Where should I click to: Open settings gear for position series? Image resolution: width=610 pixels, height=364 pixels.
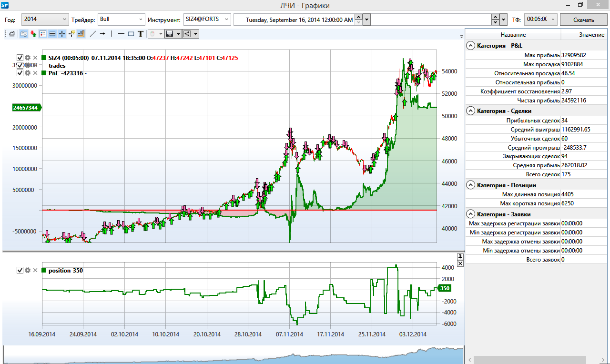pos(28,271)
